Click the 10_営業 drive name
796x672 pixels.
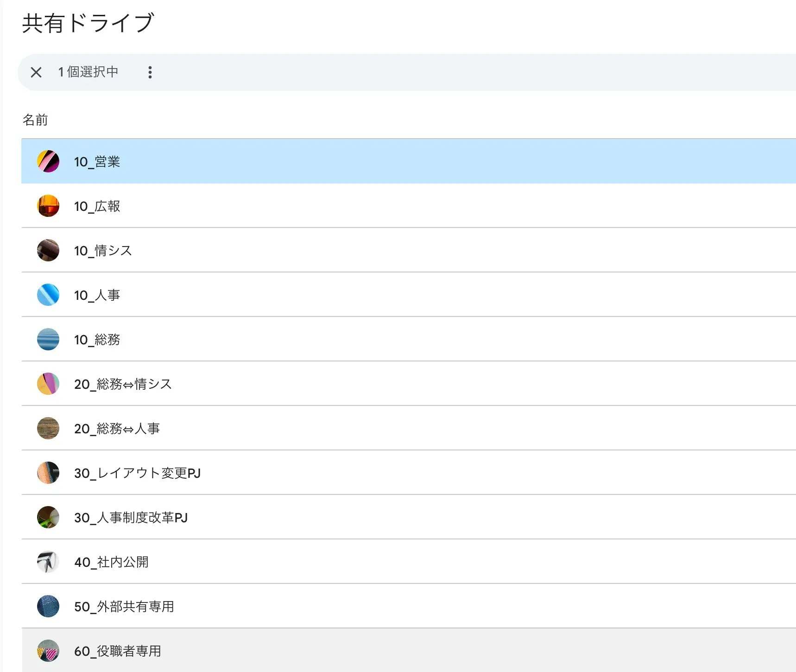pos(97,162)
